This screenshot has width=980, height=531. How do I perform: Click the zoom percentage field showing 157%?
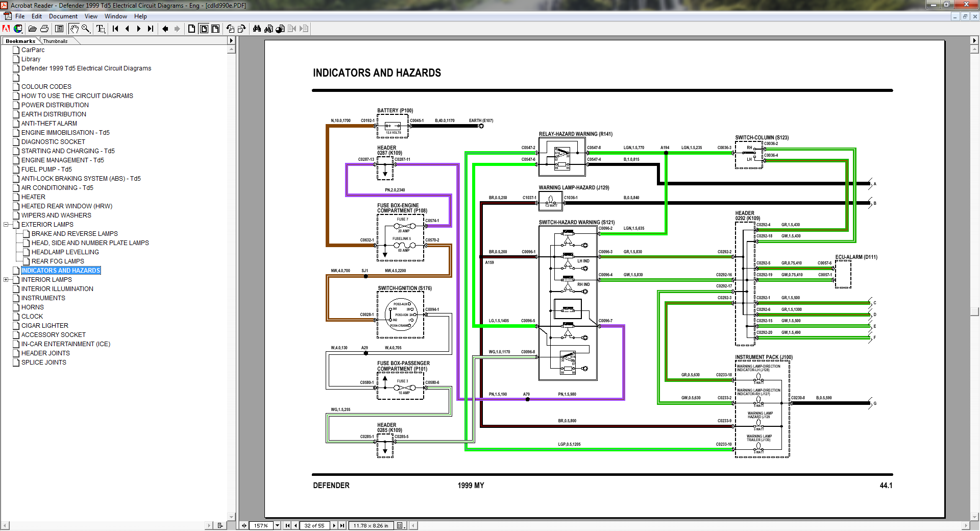click(x=261, y=525)
